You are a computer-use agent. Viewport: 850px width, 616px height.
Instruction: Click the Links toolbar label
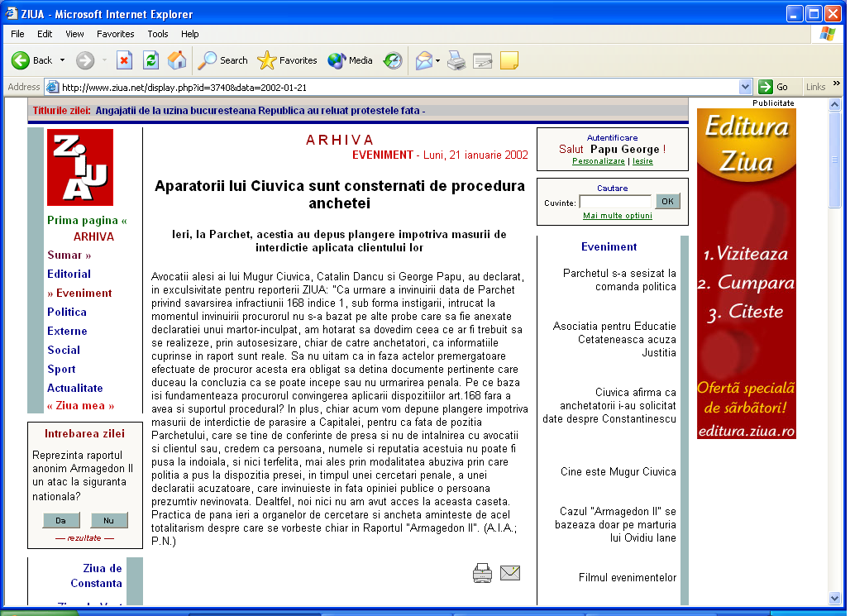(x=815, y=87)
